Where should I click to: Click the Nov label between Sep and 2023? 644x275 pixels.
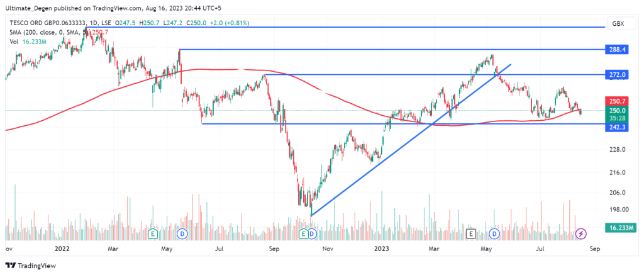327,249
